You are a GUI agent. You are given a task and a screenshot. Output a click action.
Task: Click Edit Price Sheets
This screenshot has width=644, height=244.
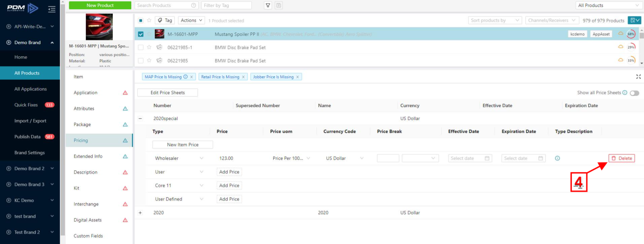pyautogui.click(x=168, y=93)
